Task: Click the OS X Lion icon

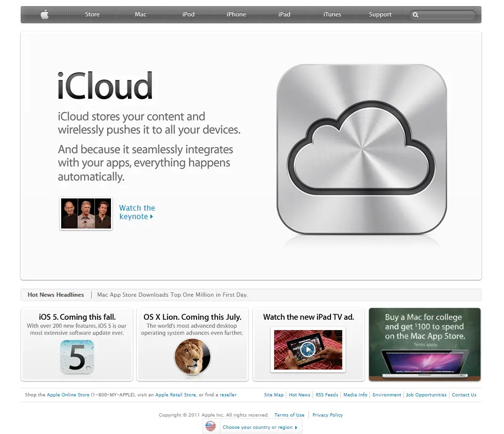Action: [192, 357]
